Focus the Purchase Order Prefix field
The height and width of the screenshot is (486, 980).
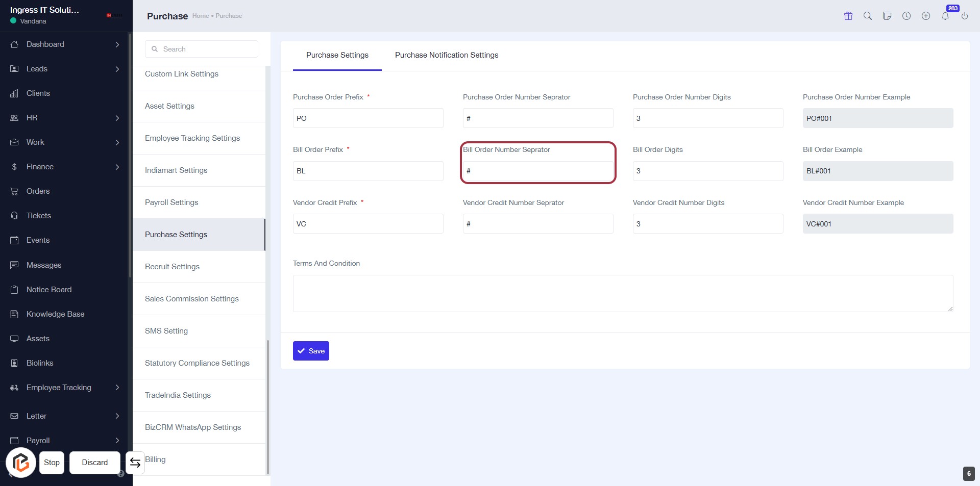pos(367,118)
